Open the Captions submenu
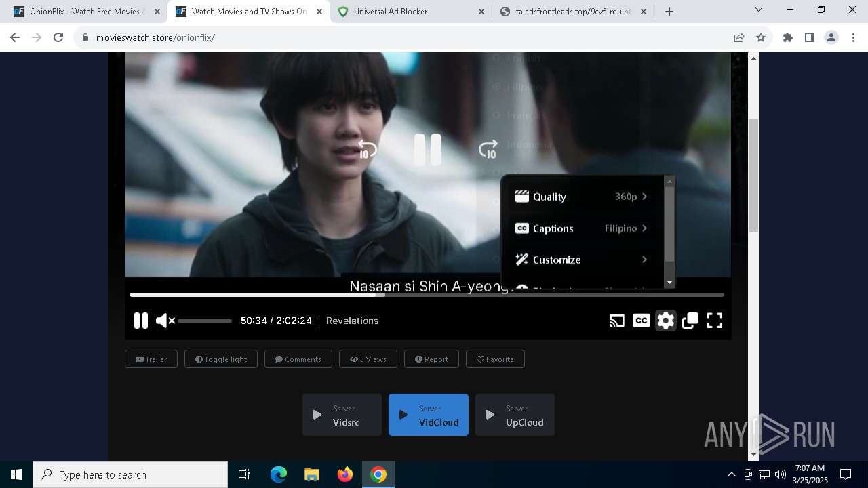Screen dimensions: 868x488 click(x=581, y=228)
